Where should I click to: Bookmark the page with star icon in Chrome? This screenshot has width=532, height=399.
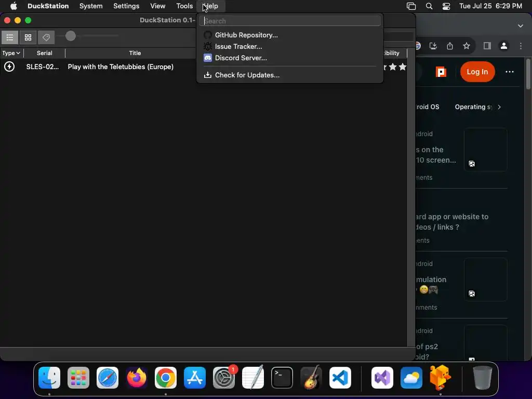(x=467, y=46)
